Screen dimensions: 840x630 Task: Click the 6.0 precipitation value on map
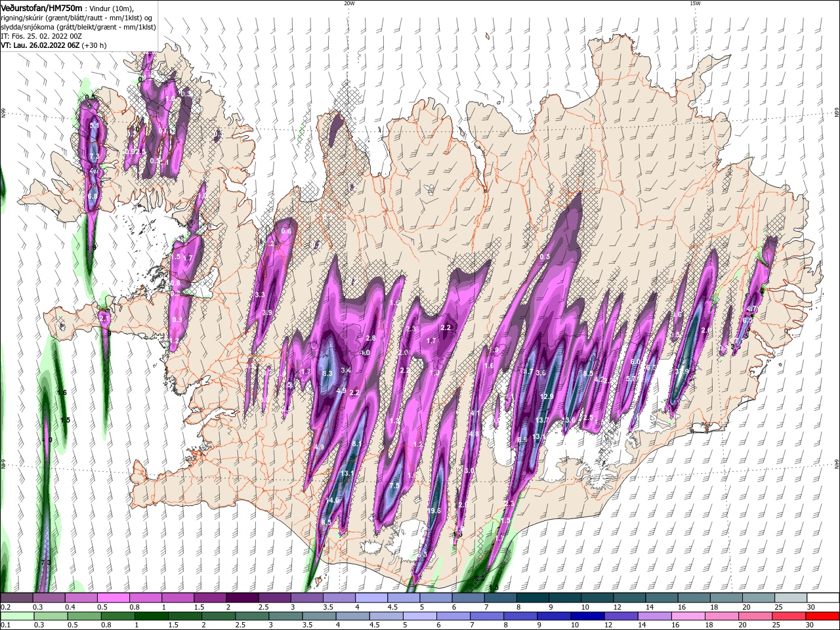(635, 362)
